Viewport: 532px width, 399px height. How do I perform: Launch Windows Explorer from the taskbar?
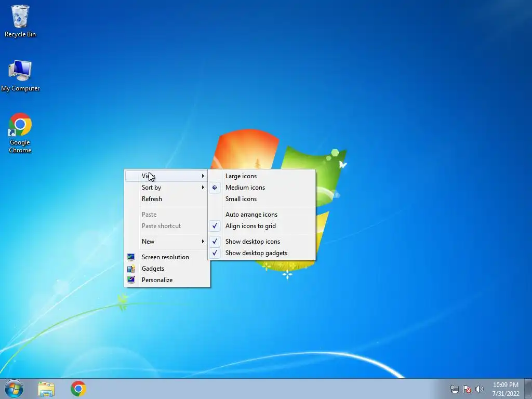[46, 389]
